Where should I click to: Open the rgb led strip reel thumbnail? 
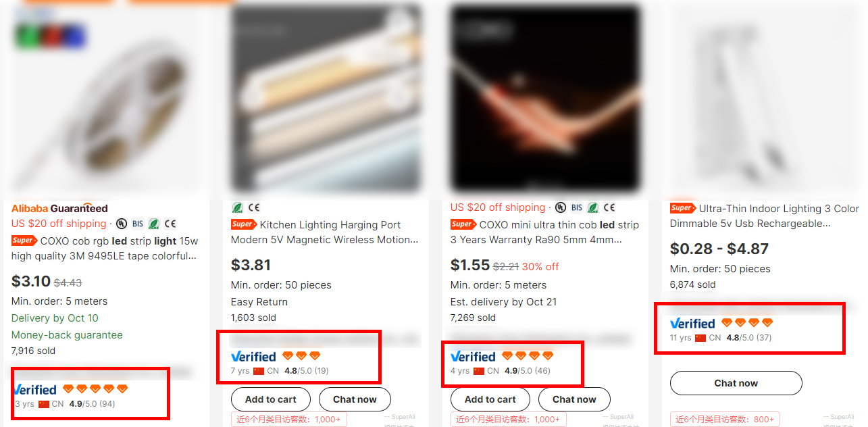pos(105,98)
